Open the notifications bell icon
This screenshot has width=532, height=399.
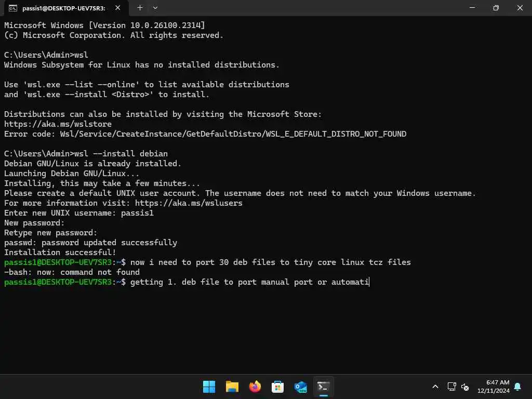click(x=518, y=387)
